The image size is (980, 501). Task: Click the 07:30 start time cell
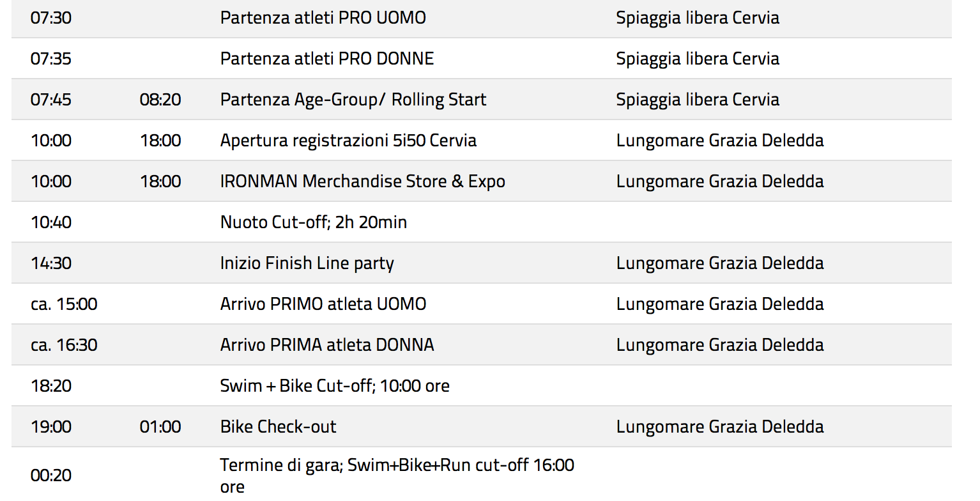coord(51,18)
